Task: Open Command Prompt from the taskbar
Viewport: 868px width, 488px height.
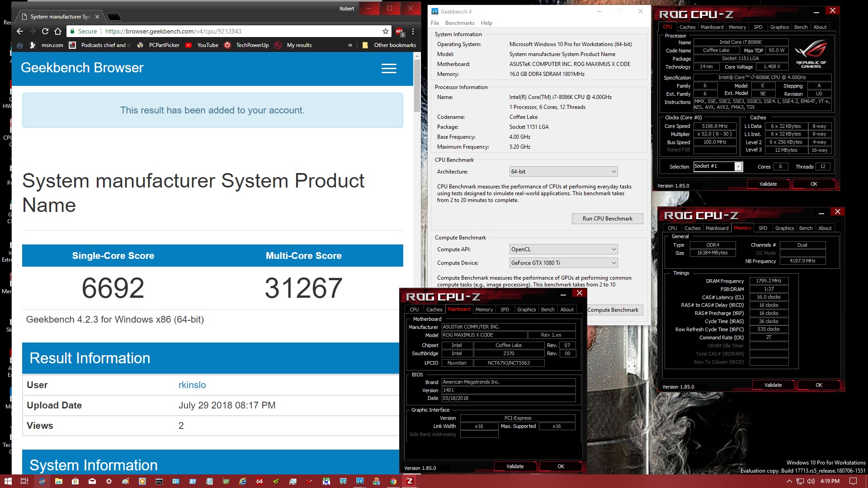Action: (x=159, y=481)
